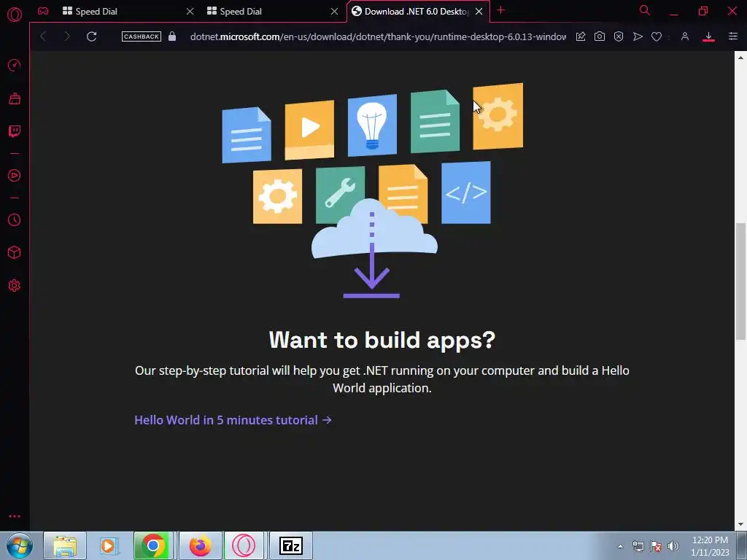Bookmark page with heart icon
Screen dimensions: 747x560
(x=657, y=36)
